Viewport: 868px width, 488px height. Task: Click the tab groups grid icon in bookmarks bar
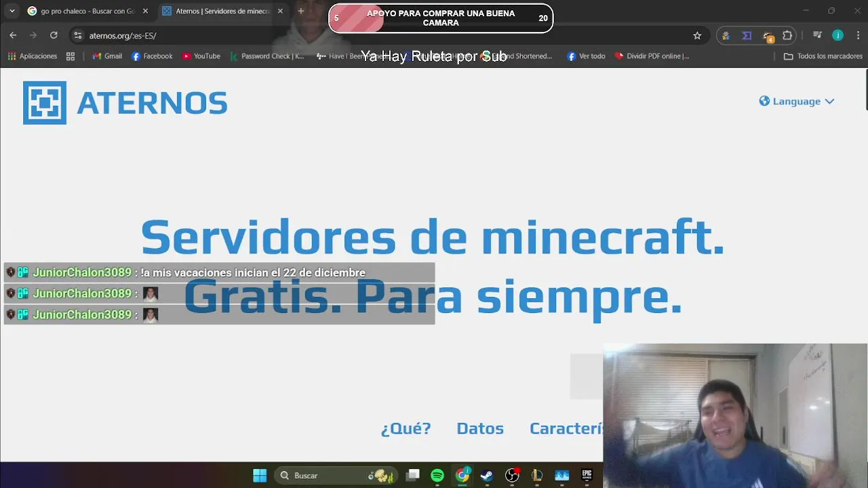pyautogui.click(x=71, y=56)
